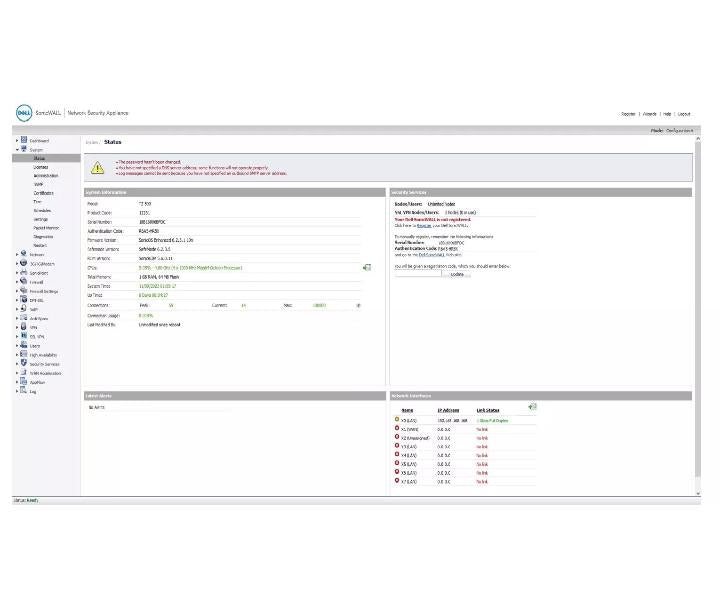Click the page scrollbar up arrow
Screen dimensions: 720x600
coord(698,138)
